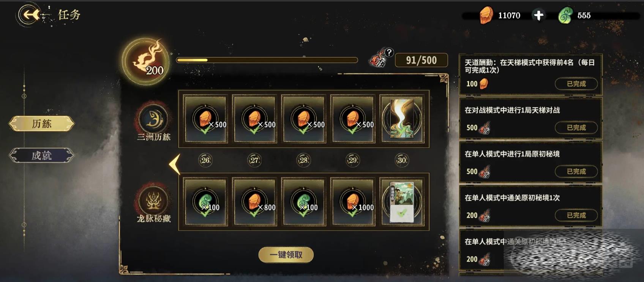Click the experience progress bar

tap(267, 60)
